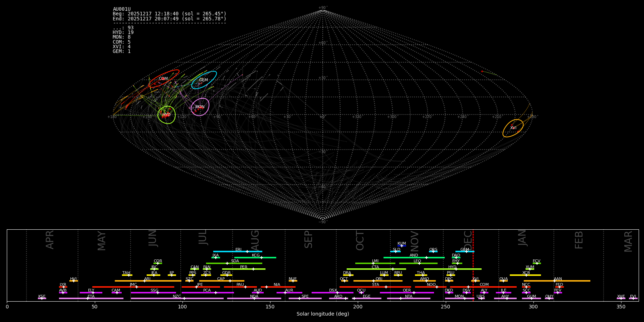Click the pink ETA shower bar
Image resolution: width=644 pixels, height=322 pixels.
pos(91,298)
